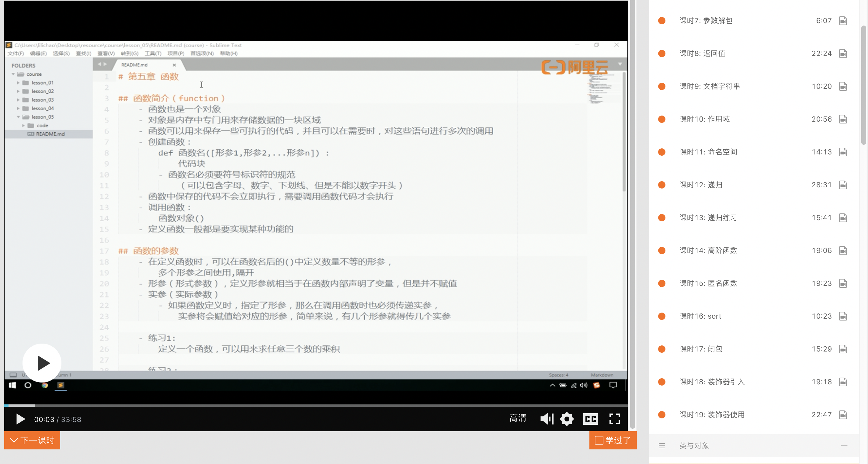This screenshot has height=464, width=868.
Task: Open 查找(I) menu in Sublime Text
Action: coord(83,53)
